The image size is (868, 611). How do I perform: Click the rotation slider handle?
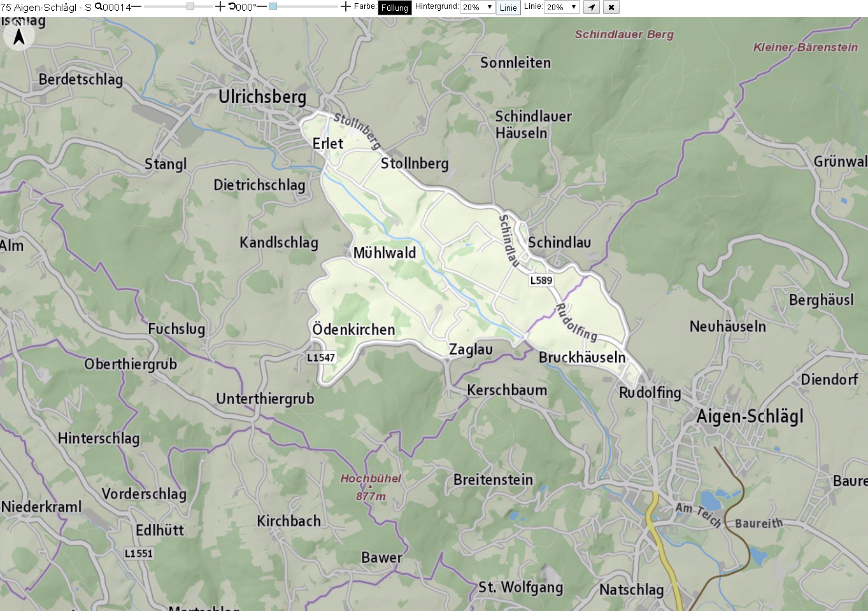pyautogui.click(x=273, y=6)
